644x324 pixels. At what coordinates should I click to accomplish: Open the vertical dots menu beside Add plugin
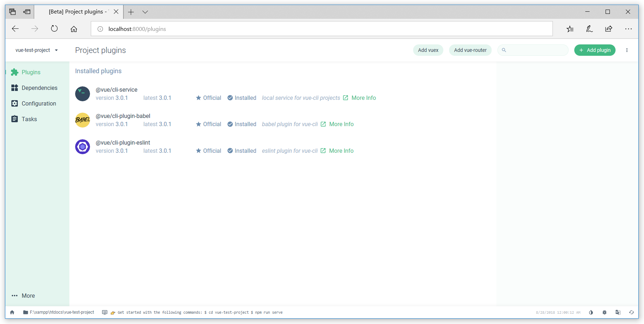click(627, 50)
